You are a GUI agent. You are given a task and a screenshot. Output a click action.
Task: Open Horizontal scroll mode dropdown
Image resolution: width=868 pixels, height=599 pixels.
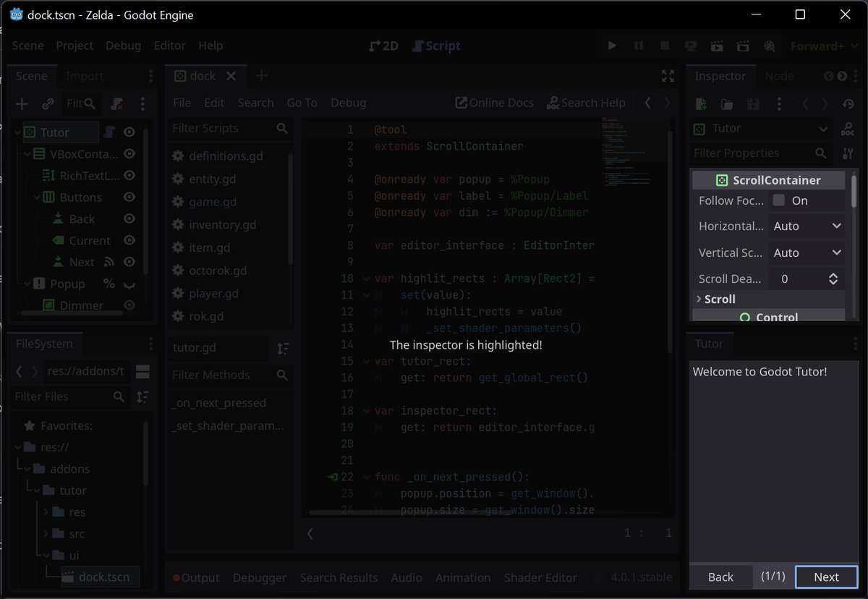(x=807, y=226)
